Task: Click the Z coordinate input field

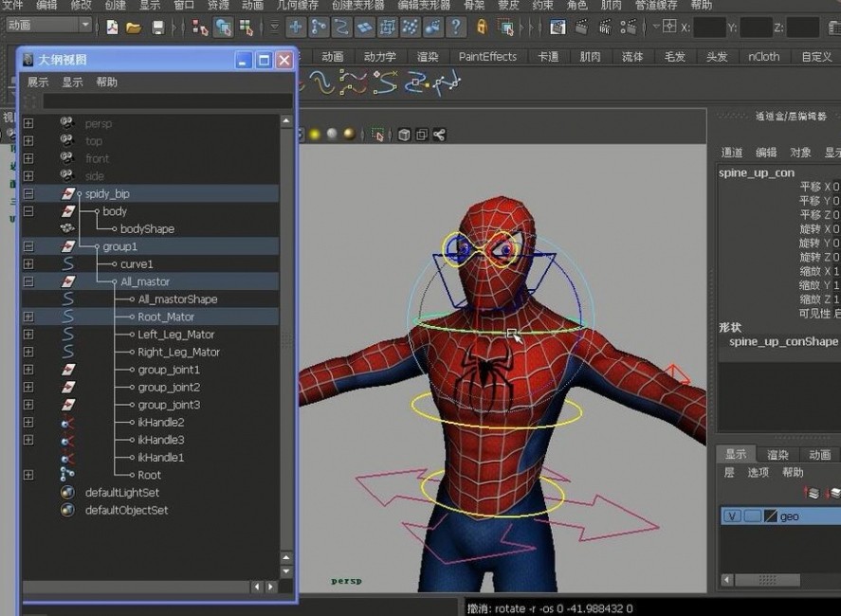Action: click(x=802, y=27)
